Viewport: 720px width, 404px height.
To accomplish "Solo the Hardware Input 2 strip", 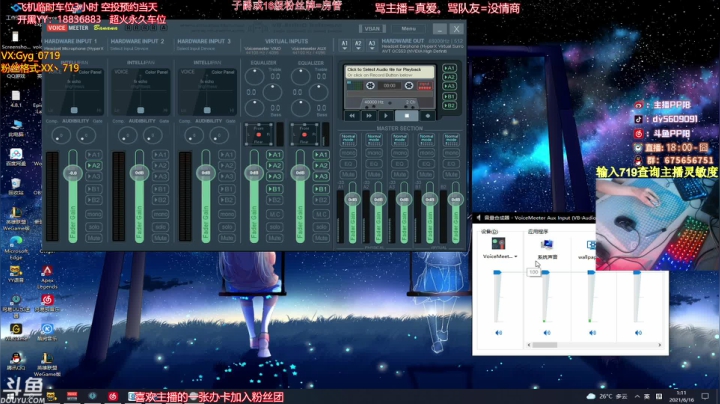I will [160, 227].
